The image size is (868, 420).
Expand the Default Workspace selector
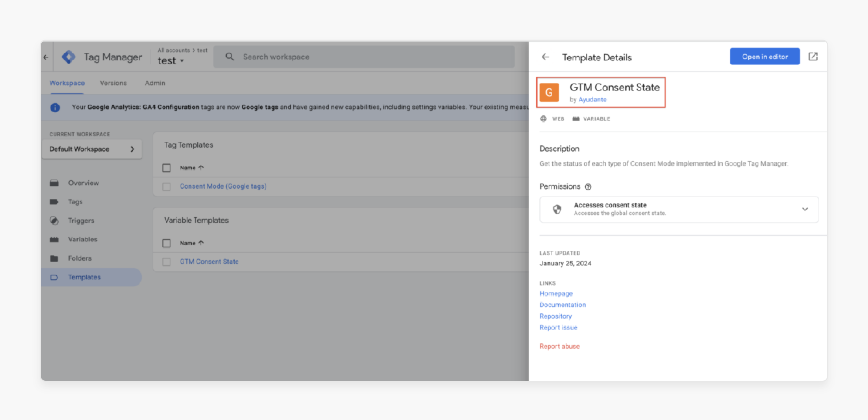[92, 149]
